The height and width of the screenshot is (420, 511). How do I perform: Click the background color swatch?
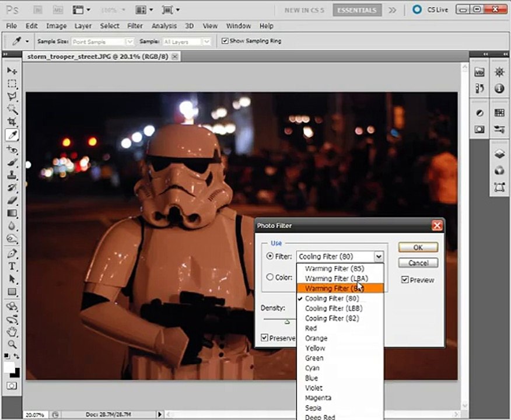pos(15,373)
